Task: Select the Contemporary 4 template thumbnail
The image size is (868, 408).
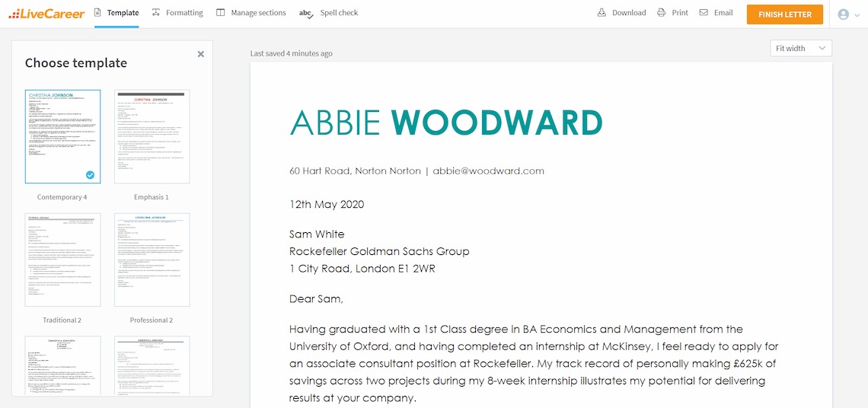Action: (62, 137)
